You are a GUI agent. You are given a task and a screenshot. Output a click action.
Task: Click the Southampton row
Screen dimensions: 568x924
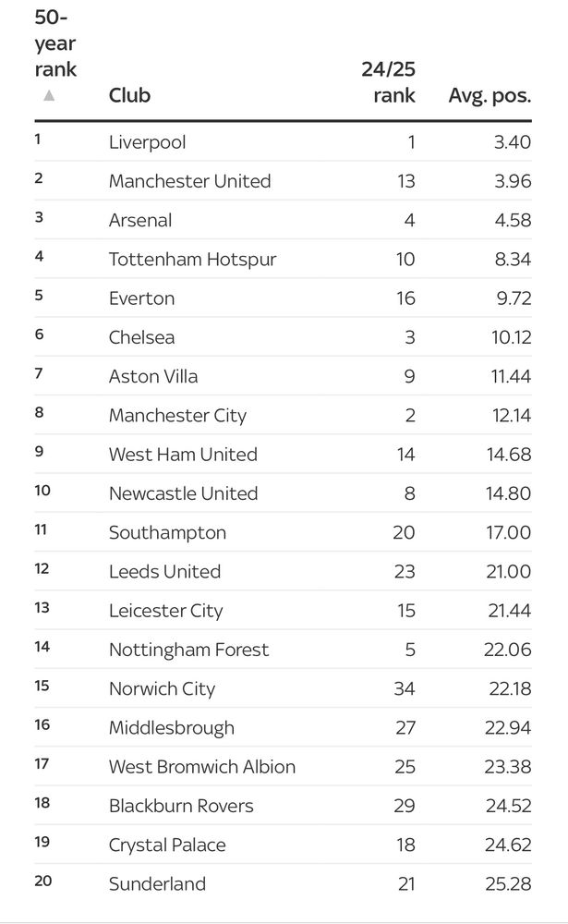[283, 532]
